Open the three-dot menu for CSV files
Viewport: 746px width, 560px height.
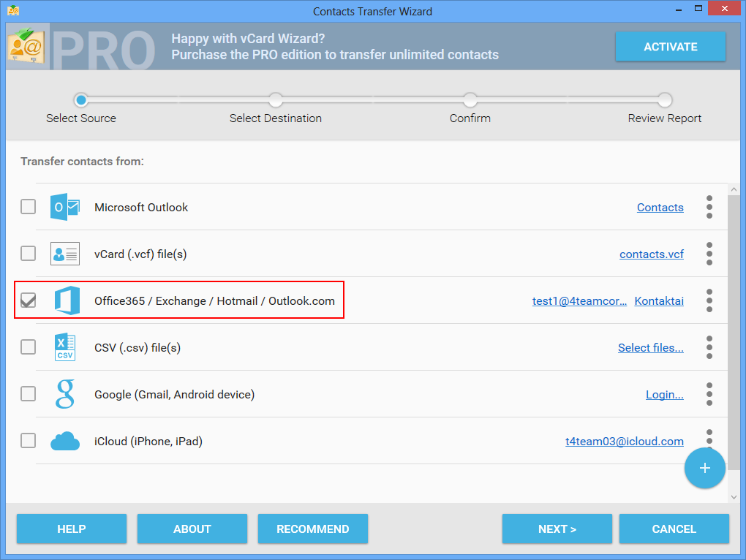pos(709,347)
